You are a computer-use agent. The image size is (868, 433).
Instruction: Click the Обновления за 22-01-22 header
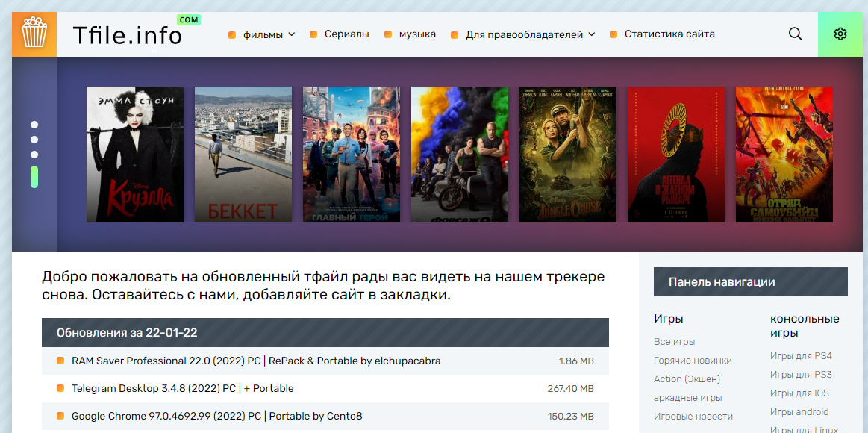tap(325, 333)
